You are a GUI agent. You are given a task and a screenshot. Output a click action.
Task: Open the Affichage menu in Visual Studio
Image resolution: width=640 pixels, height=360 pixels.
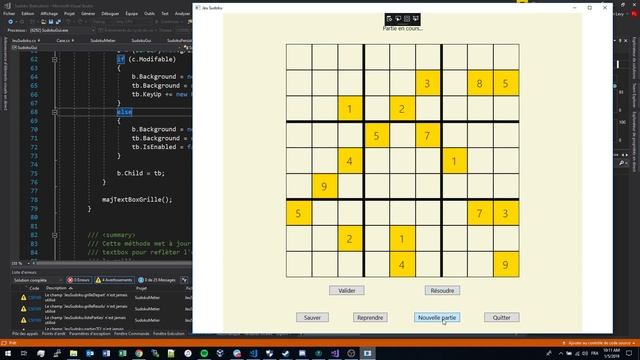(x=49, y=13)
